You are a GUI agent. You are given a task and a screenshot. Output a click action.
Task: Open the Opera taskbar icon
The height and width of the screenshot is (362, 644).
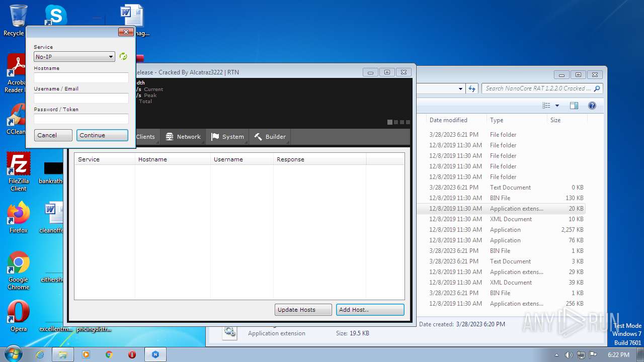tap(132, 354)
